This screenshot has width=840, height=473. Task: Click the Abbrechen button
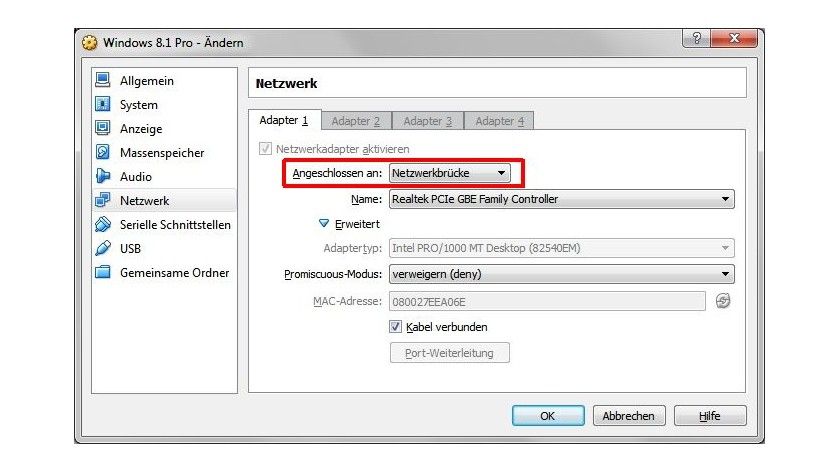click(629, 416)
